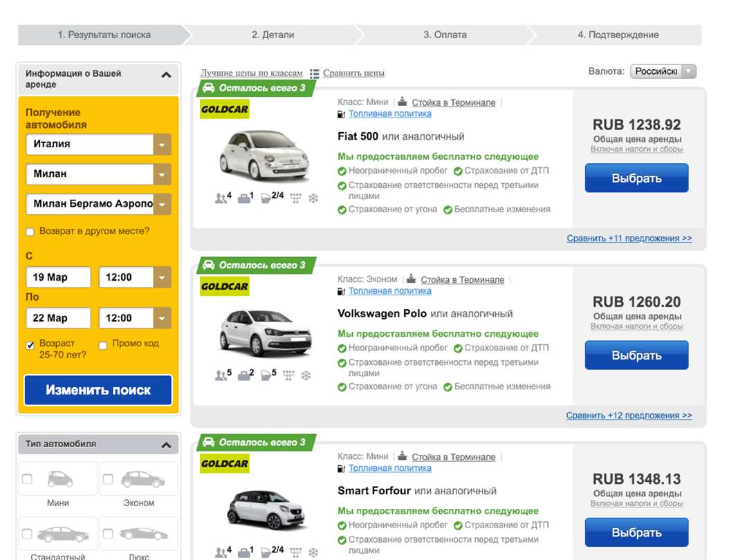Click the gearbox icon on Volkswagen Polo card
The width and height of the screenshot is (747, 560).
click(288, 375)
